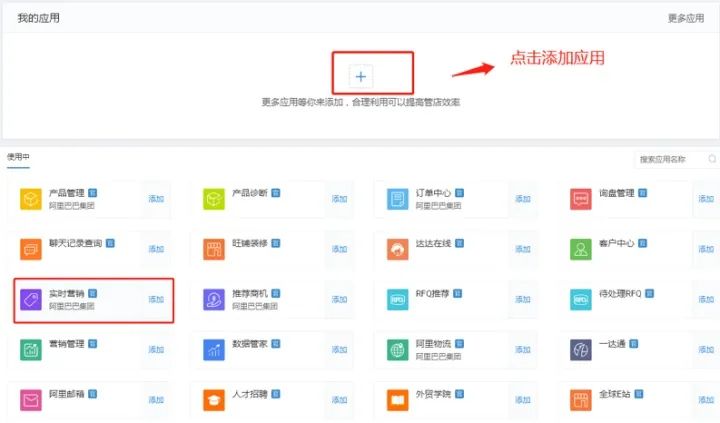Add the 阿里物流 app

click(x=523, y=350)
